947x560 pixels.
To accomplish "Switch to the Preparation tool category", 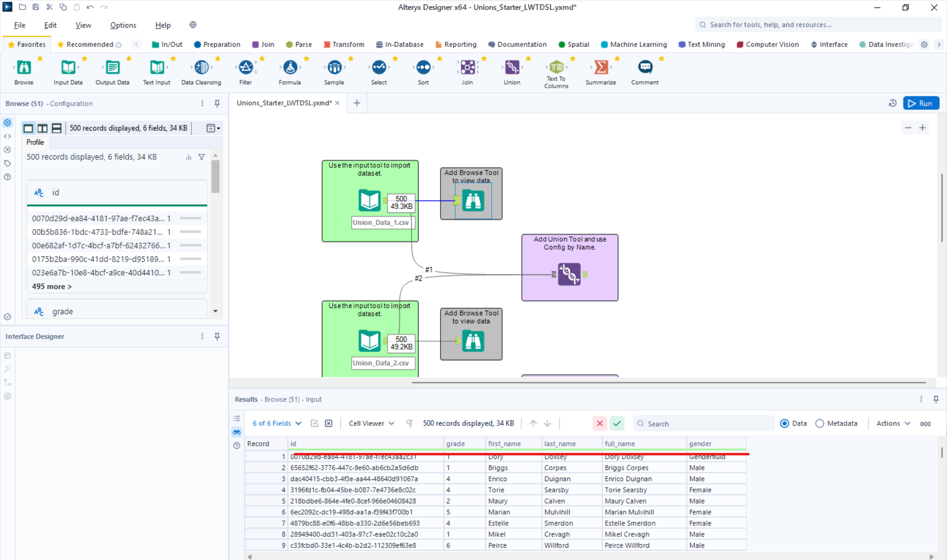I will tap(217, 44).
